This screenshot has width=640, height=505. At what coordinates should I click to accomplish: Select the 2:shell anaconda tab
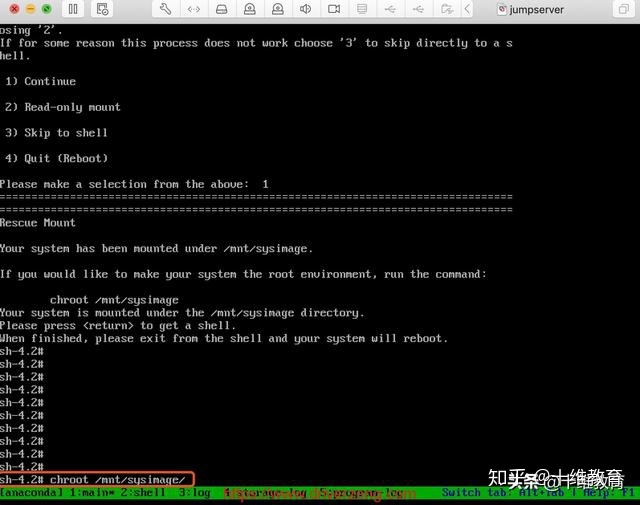pyautogui.click(x=143, y=492)
